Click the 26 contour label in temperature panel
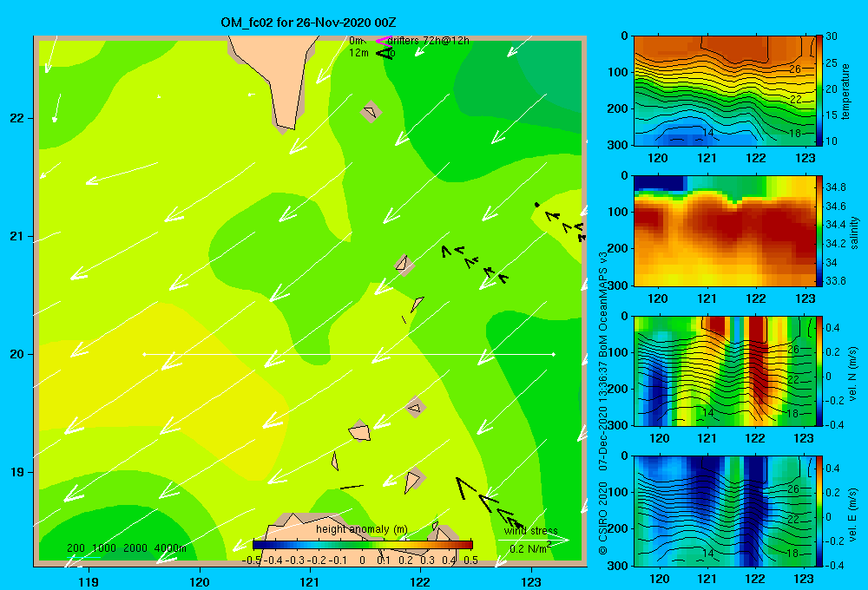Image resolution: width=868 pixels, height=590 pixels. click(794, 69)
